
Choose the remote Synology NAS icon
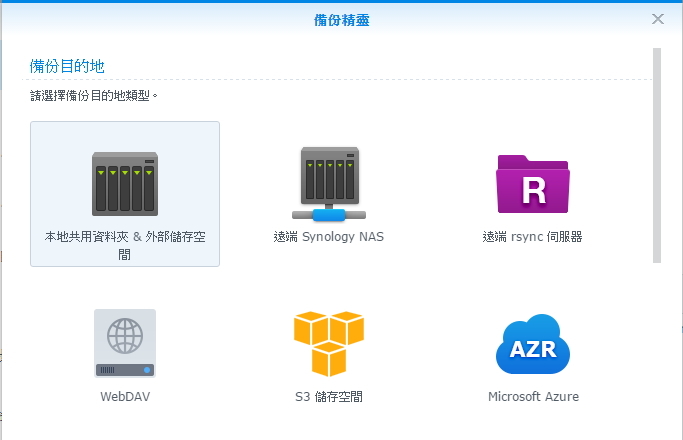[329, 184]
